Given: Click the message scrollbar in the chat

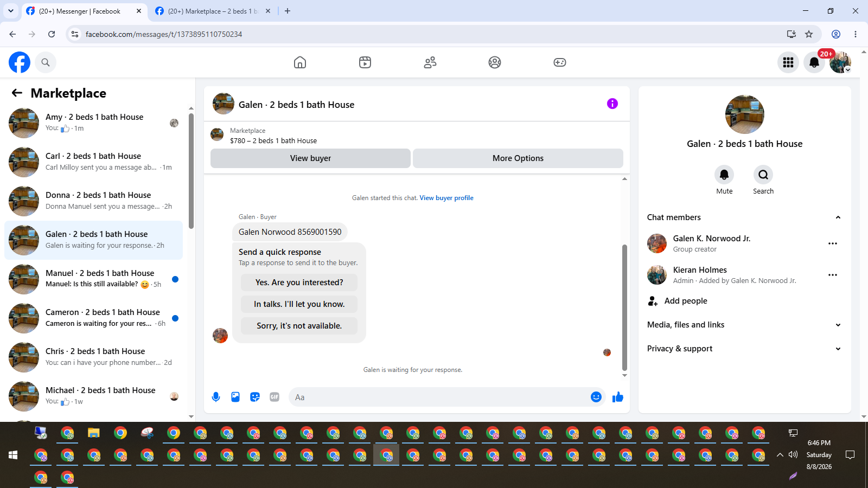Looking at the screenshot, I should click(x=624, y=307).
